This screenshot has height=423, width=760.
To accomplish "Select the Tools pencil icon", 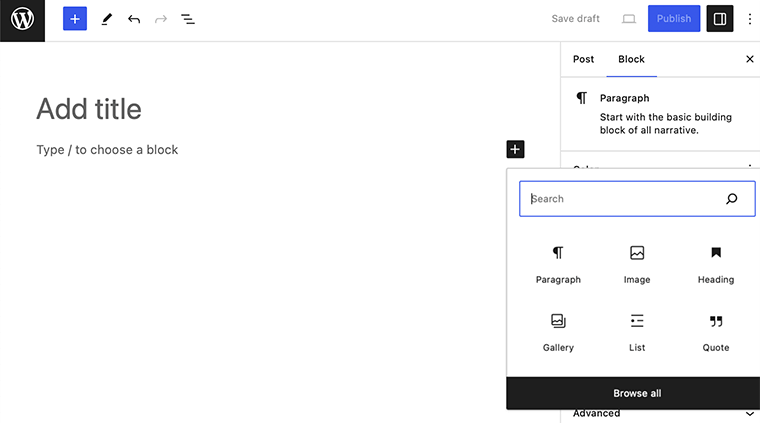I will pyautogui.click(x=107, y=19).
